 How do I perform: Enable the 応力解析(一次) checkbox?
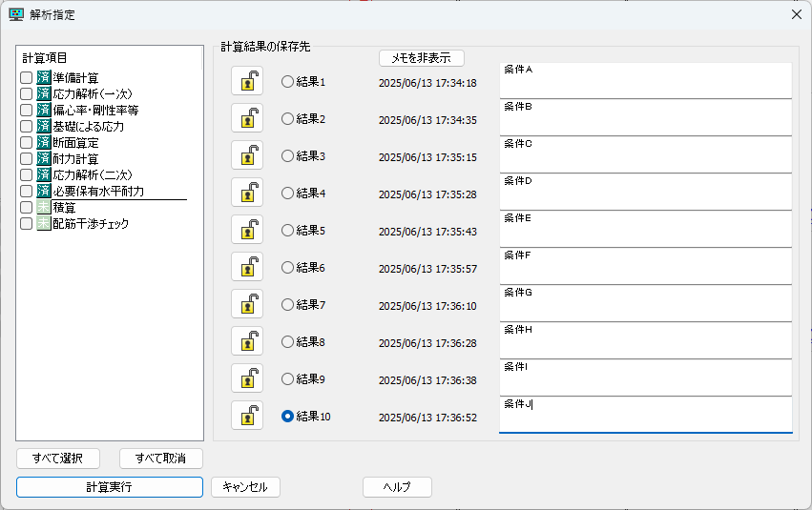point(27,94)
